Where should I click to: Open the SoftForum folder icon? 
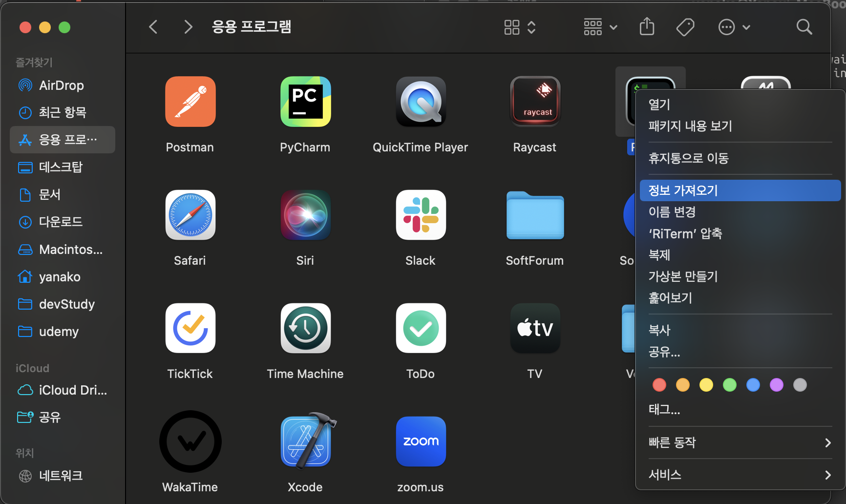pyautogui.click(x=535, y=215)
